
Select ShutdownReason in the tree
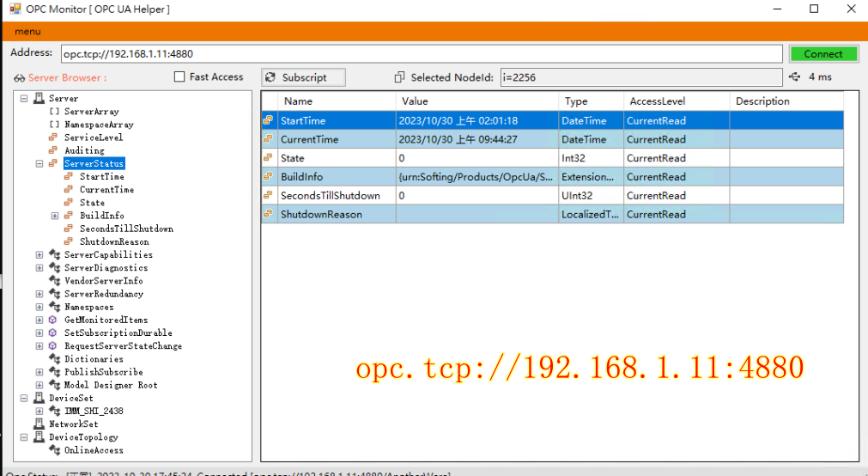[x=114, y=241]
